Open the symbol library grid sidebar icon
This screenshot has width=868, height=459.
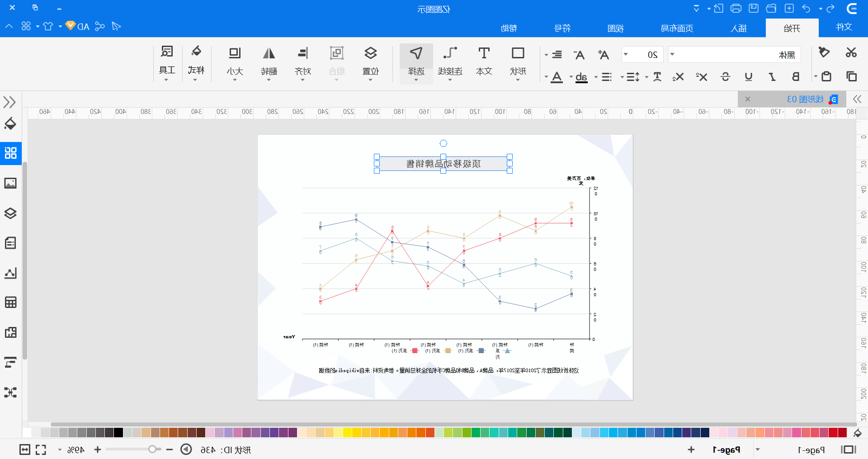tap(10, 153)
